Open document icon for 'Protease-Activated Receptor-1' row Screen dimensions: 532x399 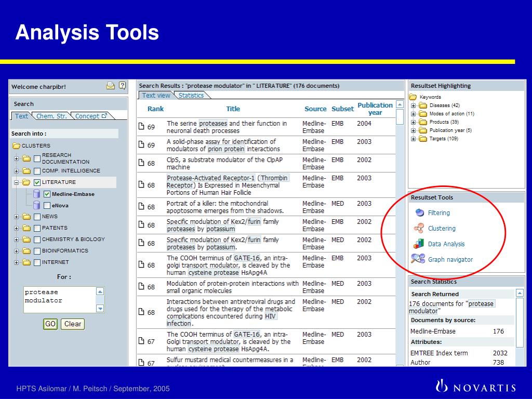tap(141, 184)
